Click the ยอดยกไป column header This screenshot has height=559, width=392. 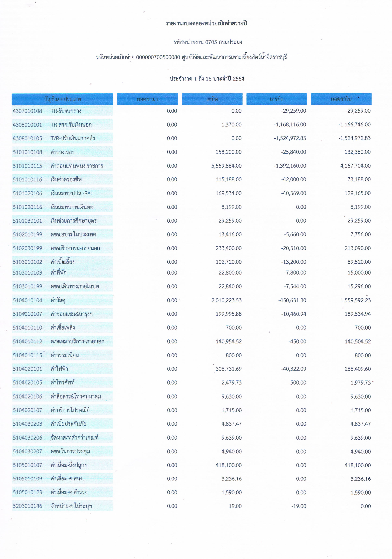341,99
